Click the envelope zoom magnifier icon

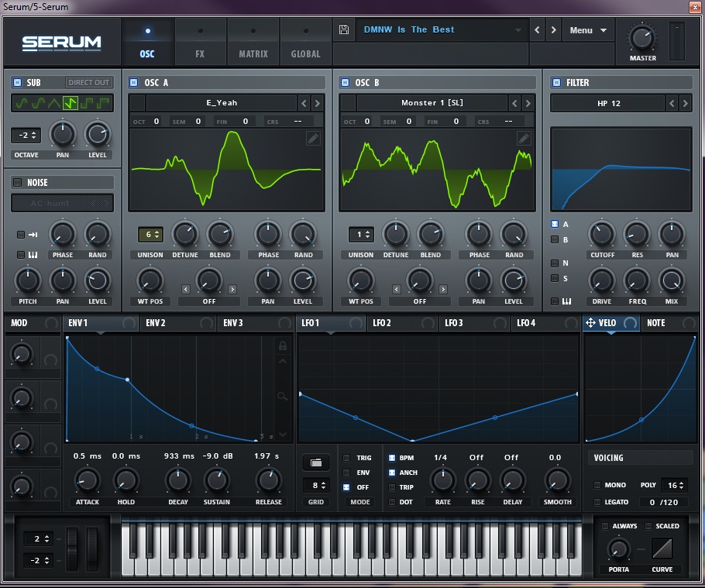coord(283,397)
